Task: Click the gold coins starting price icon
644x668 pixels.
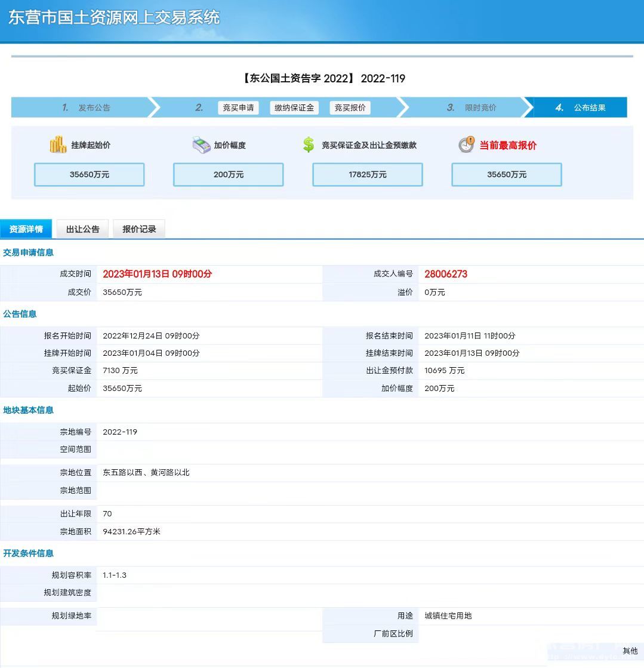Action: tap(58, 144)
